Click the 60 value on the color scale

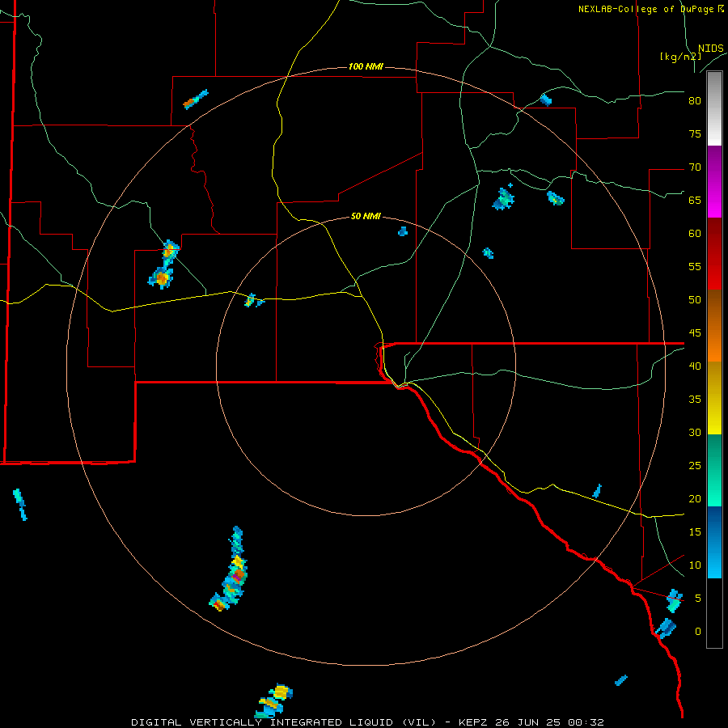(695, 233)
